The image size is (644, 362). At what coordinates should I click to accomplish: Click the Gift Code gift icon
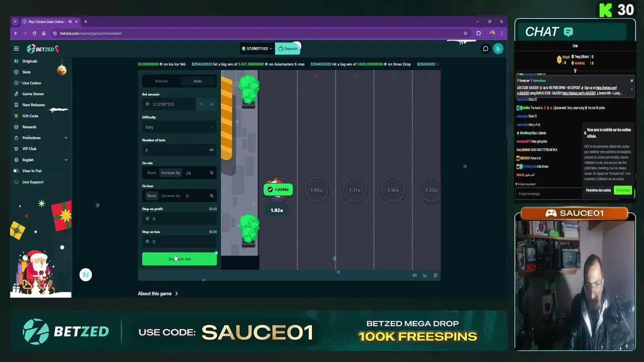16,116
